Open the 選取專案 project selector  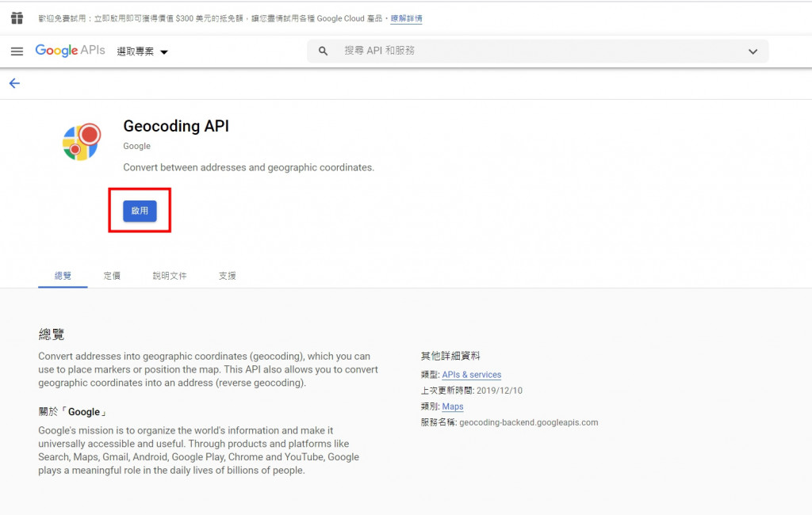tap(143, 51)
